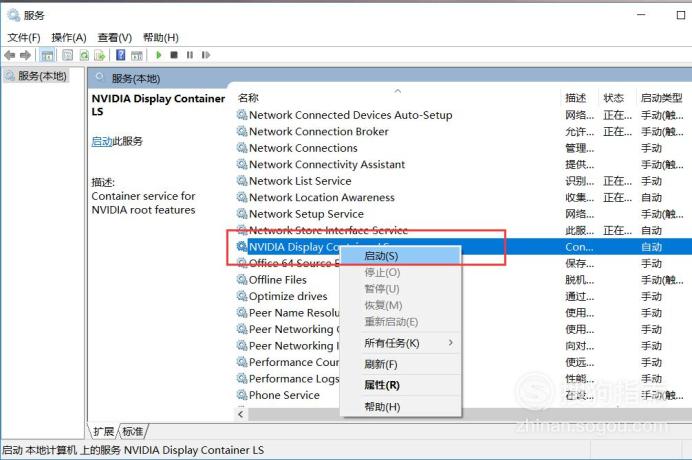Click the Forward arrow toolbar icon
Screen dimensions: 692x460
point(26,55)
